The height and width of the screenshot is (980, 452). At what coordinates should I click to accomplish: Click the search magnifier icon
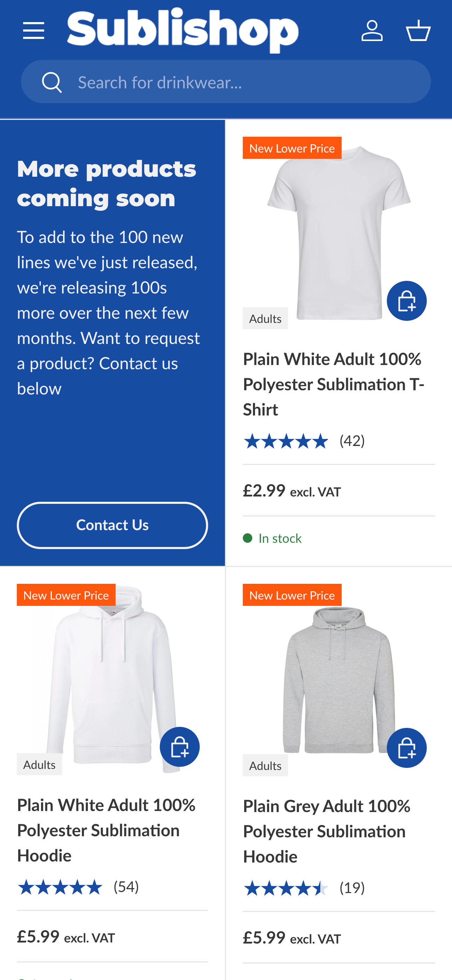(x=52, y=82)
